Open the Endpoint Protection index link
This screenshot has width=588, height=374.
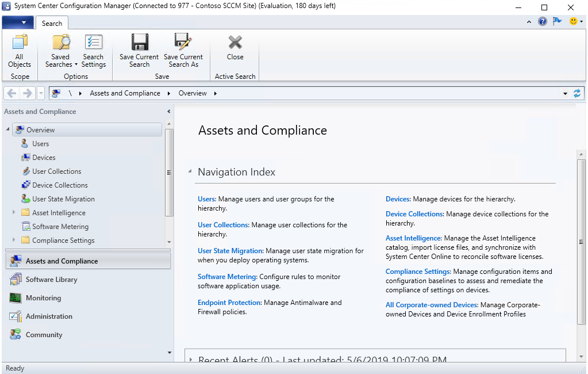pyautogui.click(x=229, y=303)
